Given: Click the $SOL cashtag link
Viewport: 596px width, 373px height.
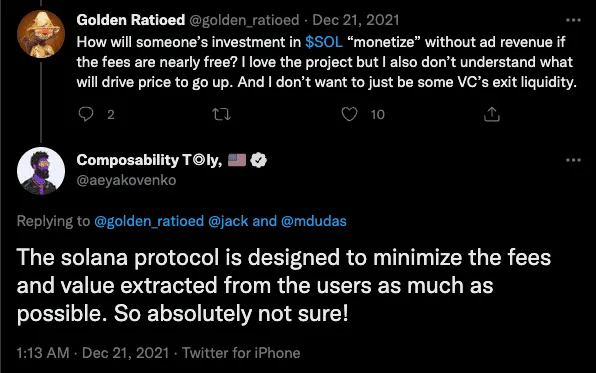Looking at the screenshot, I should tap(324, 42).
